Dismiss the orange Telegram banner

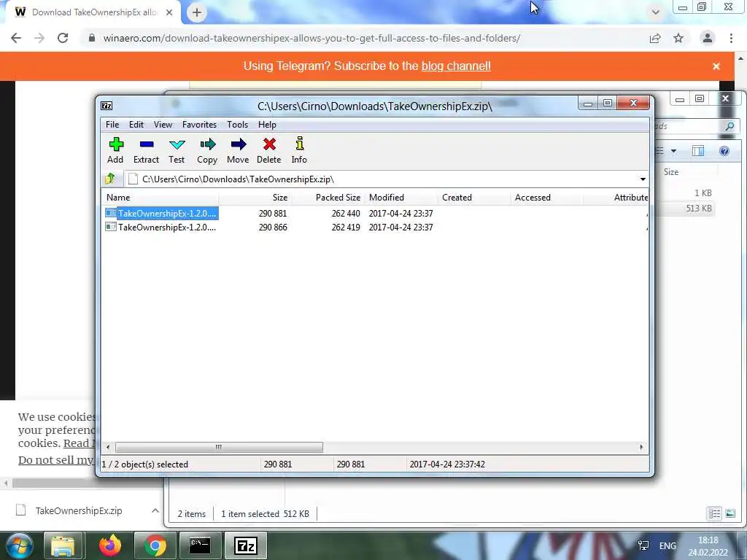pos(716,66)
